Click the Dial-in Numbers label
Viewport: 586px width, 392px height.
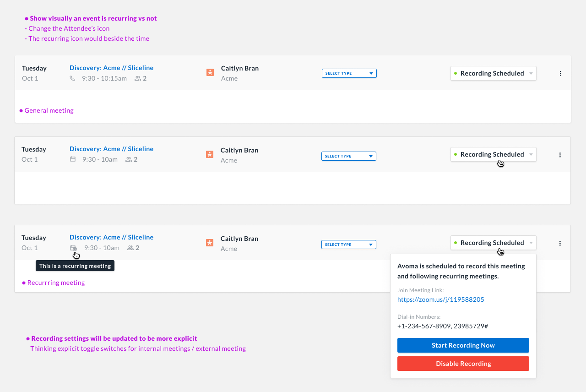pos(419,316)
